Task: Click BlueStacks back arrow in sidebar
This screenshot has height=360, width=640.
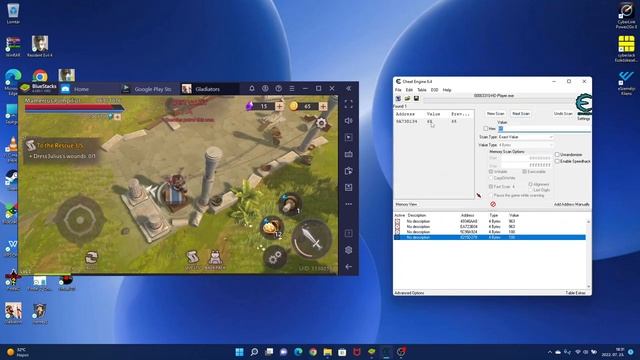Action: 349,267
